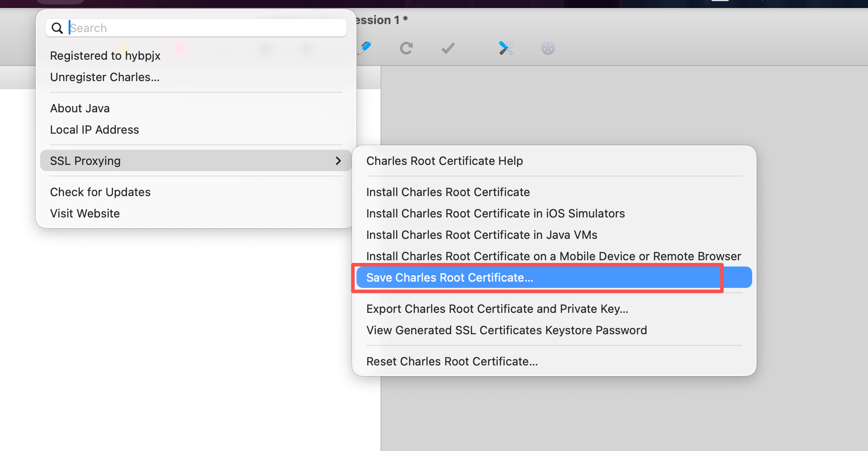Open the Settings gear icon
Image resolution: width=868 pixels, height=451 pixels.
point(548,48)
